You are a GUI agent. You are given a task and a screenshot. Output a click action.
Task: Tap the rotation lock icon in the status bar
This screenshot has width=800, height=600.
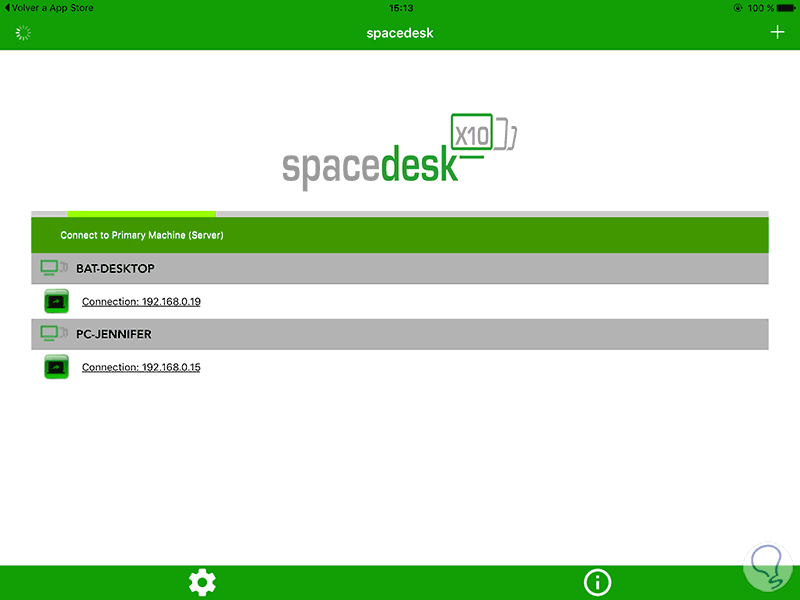[x=738, y=8]
